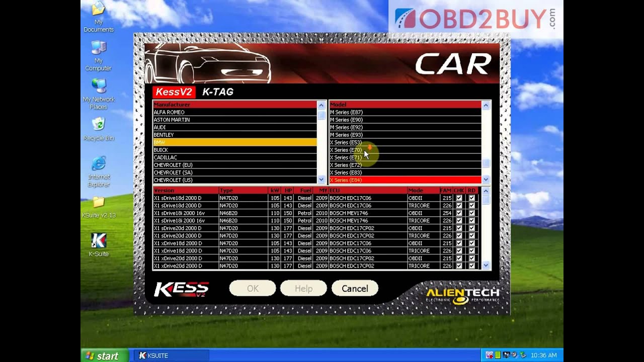The height and width of the screenshot is (362, 644).
Task: Click the OK button
Action: pyautogui.click(x=253, y=289)
